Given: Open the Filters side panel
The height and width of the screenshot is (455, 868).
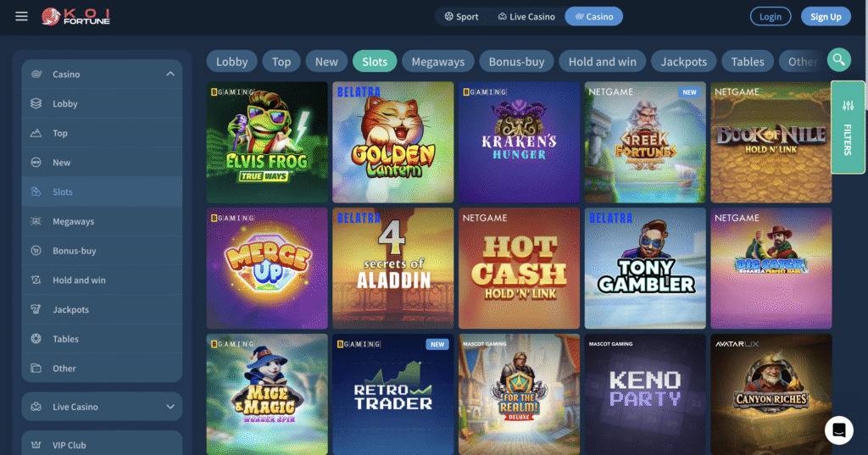Looking at the screenshot, I should tap(848, 127).
